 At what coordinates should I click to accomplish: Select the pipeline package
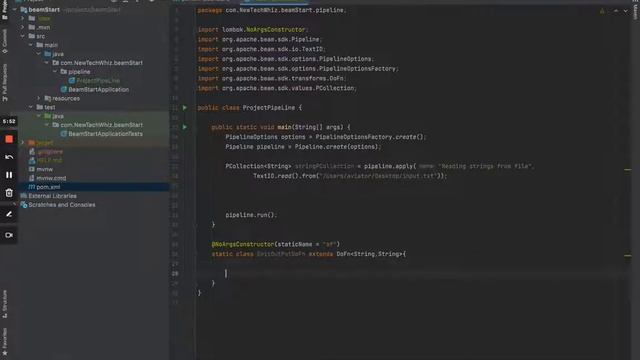click(79, 71)
